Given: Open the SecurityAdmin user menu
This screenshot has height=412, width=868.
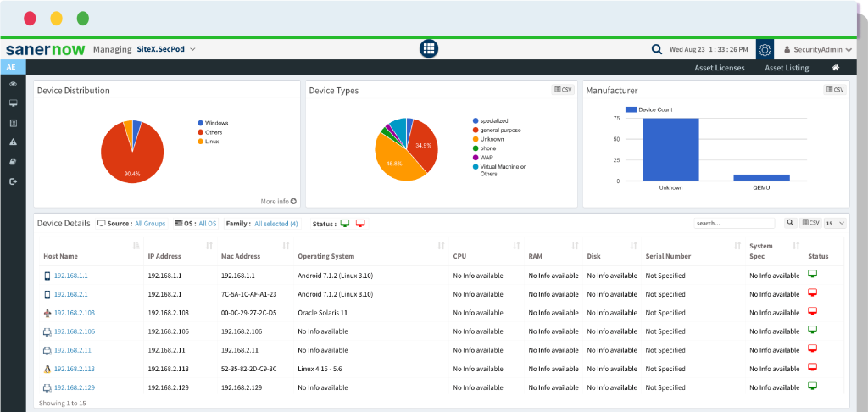Looking at the screenshot, I should pos(818,49).
